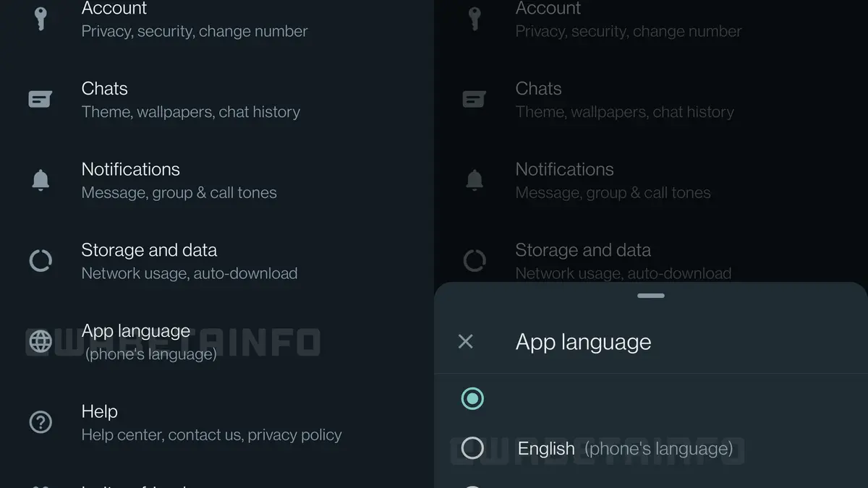
Task: Tap the App language sheet title
Action: click(x=583, y=342)
